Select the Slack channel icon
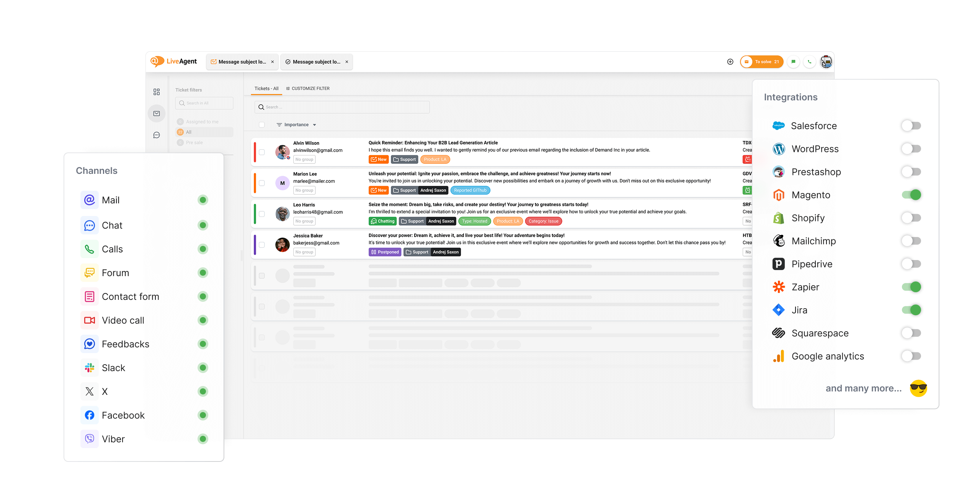Viewport: 980px width, 481px height. (89, 368)
